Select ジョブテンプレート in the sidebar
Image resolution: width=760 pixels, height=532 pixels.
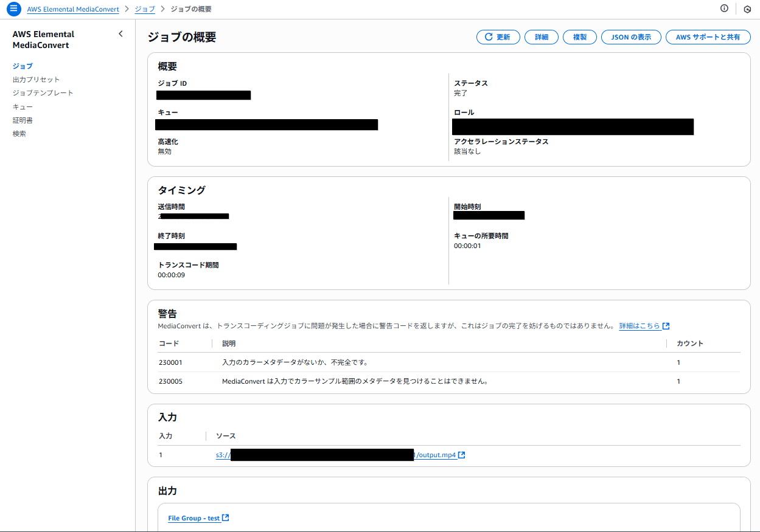(43, 93)
